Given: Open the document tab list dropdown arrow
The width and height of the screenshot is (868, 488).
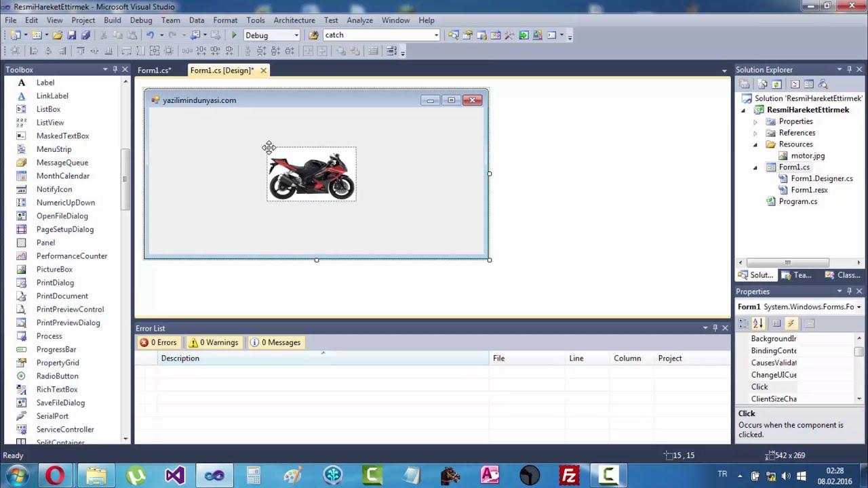Looking at the screenshot, I should pyautogui.click(x=724, y=70).
